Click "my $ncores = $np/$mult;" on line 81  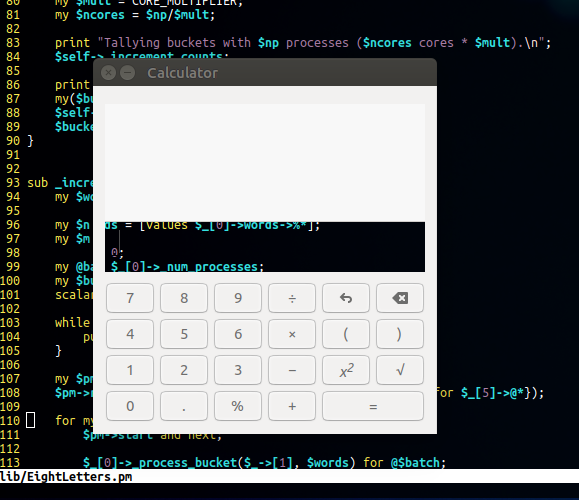(x=135, y=15)
